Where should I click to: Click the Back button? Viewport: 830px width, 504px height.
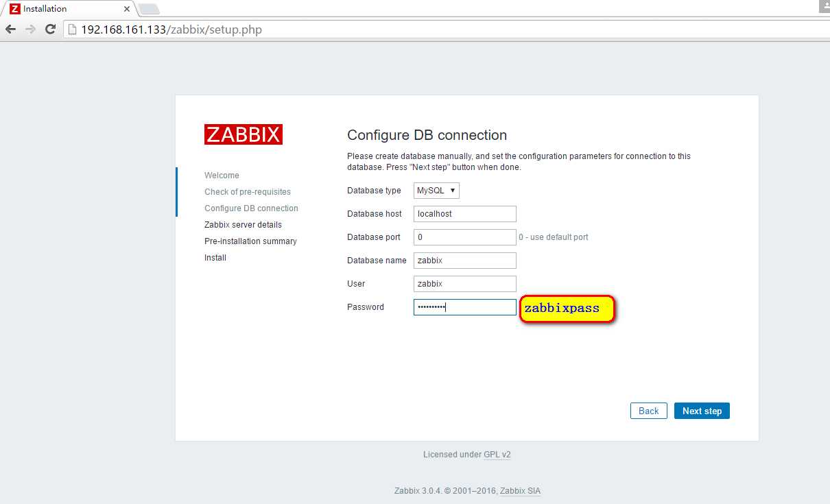point(649,411)
